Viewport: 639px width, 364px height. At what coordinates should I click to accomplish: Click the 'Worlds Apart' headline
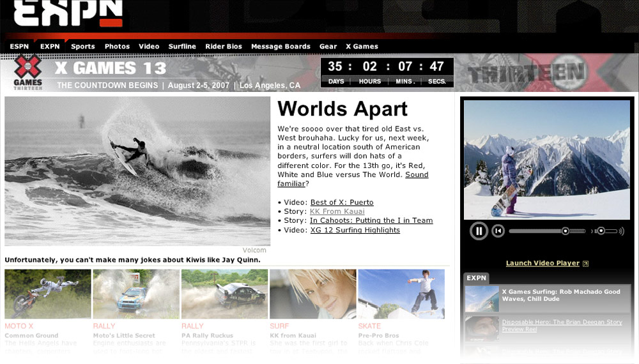pos(343,109)
